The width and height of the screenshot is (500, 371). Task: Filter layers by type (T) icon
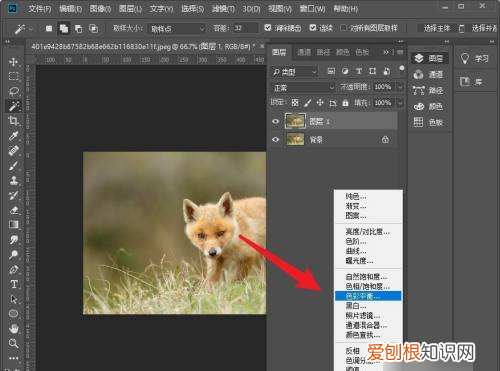(x=359, y=71)
